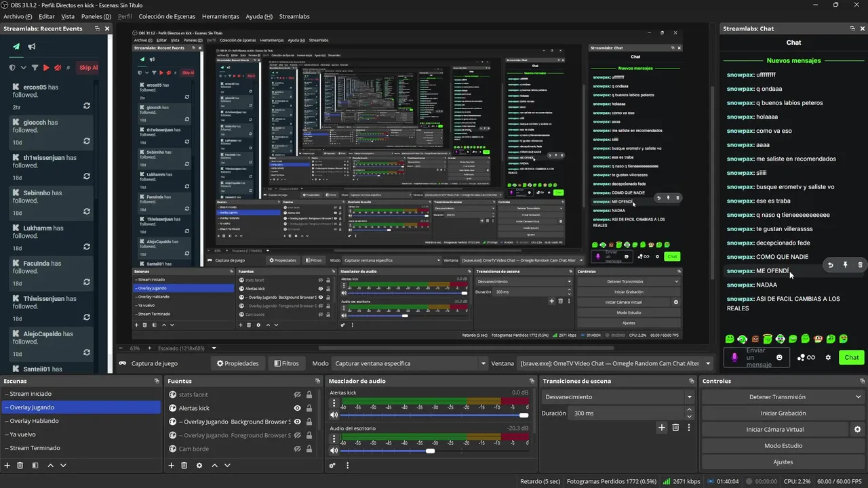Open the megaphone announcements tab

[x=32, y=47]
